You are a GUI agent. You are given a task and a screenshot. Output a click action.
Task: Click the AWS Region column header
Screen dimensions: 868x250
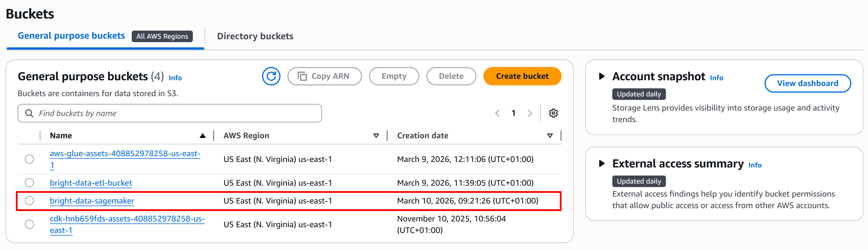[246, 136]
